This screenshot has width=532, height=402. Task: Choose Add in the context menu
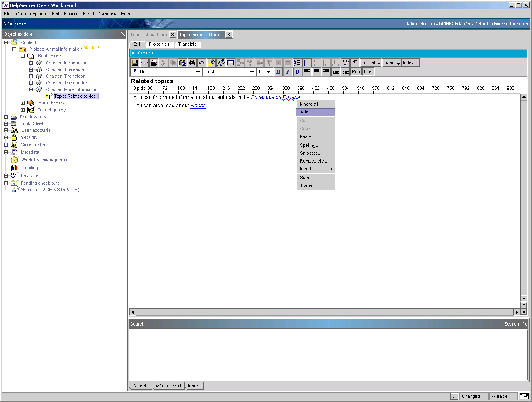point(315,112)
